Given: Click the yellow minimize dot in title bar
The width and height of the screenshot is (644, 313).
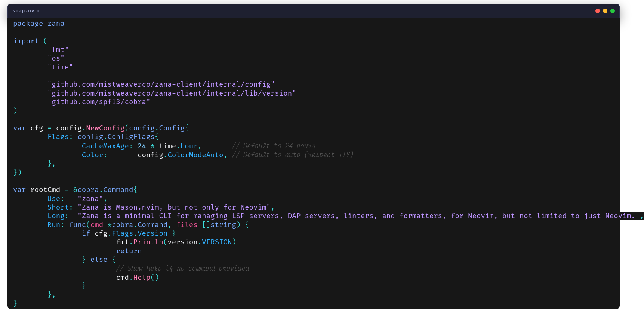Looking at the screenshot, I should tap(605, 11).
